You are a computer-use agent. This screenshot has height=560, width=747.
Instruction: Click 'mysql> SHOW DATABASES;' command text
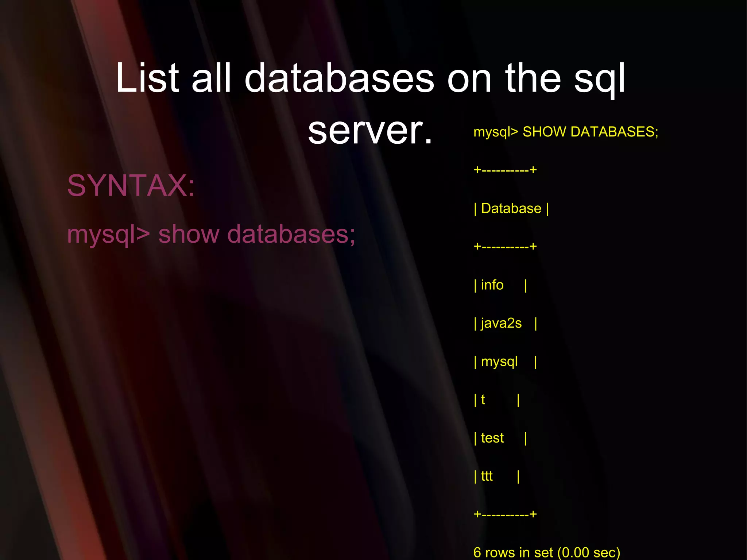click(566, 132)
